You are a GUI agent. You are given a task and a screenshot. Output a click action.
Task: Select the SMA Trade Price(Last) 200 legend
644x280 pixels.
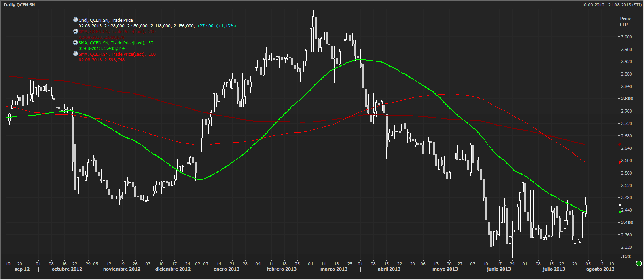[117, 32]
